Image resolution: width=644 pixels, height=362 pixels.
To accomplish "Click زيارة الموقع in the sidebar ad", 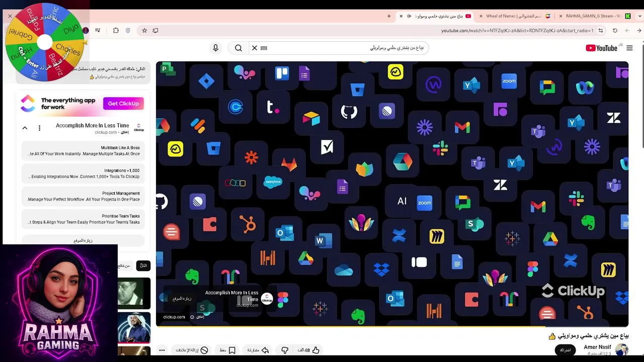I will point(83,240).
